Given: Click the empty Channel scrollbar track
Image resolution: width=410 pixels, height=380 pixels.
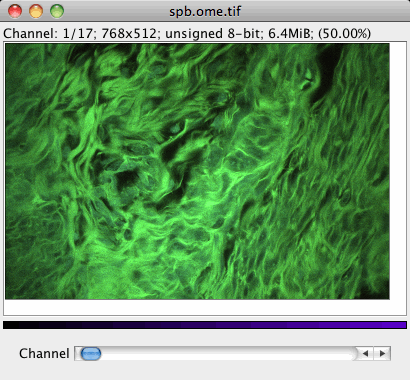Looking at the screenshot, I should [227, 353].
